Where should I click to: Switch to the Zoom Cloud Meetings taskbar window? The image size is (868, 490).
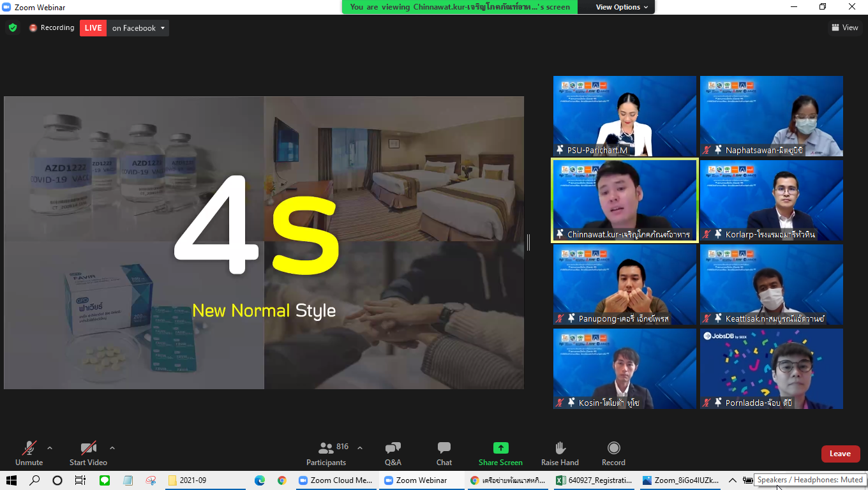click(x=336, y=480)
